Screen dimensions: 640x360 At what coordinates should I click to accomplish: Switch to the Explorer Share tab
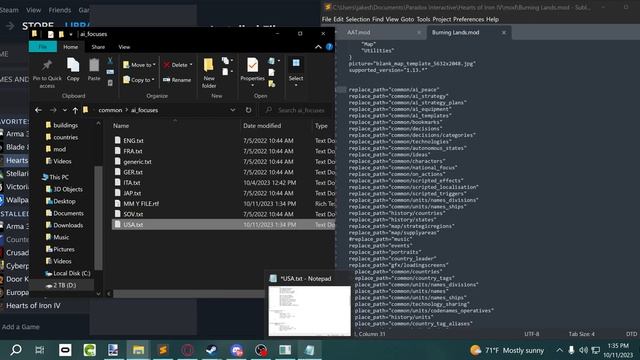[x=98, y=47]
